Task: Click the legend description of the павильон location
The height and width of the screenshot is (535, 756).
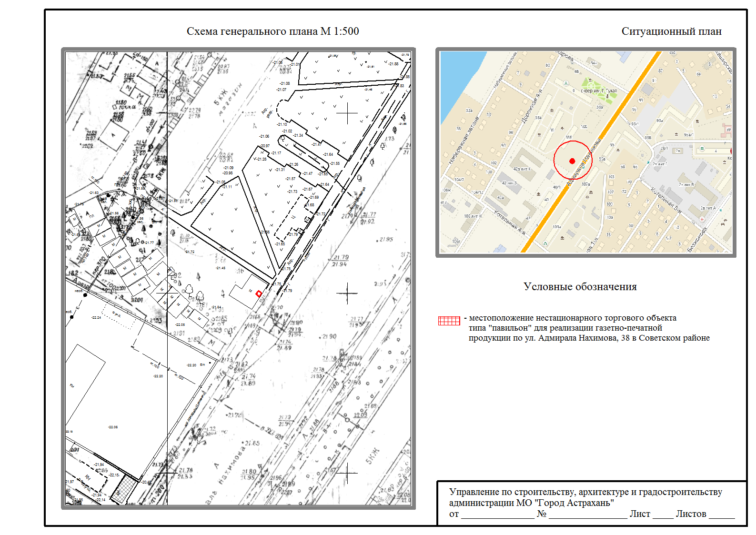Action: coord(589,328)
